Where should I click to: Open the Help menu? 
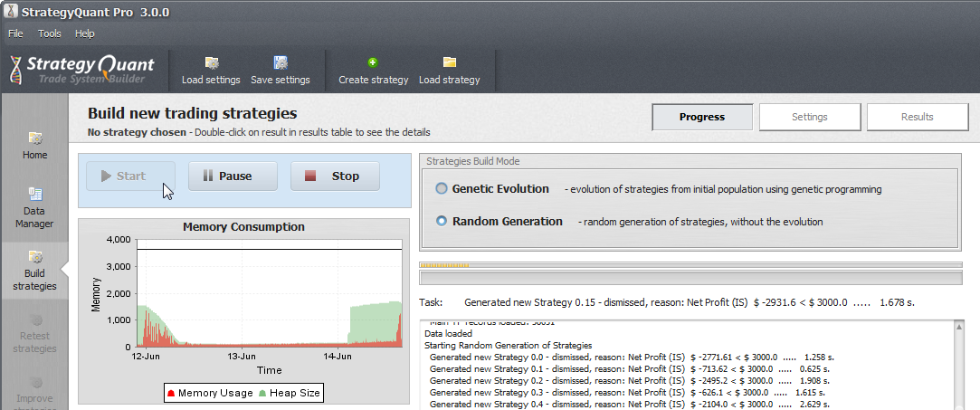click(x=85, y=33)
